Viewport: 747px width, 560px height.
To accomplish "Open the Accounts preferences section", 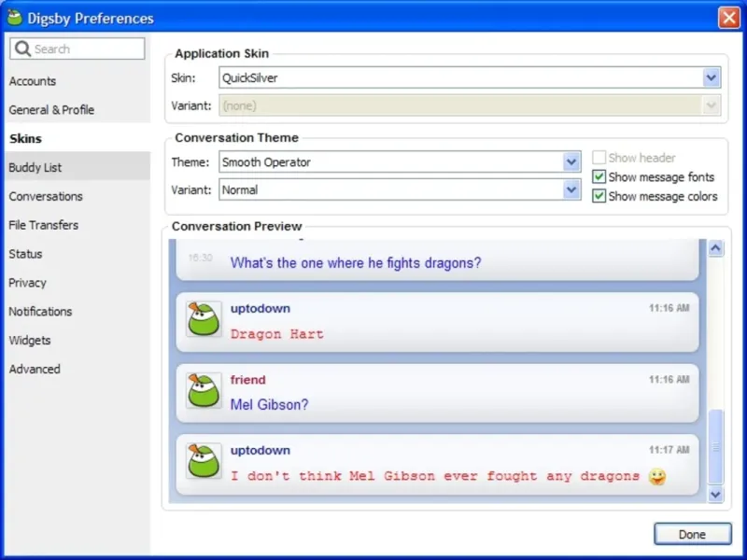I will click(x=78, y=81).
